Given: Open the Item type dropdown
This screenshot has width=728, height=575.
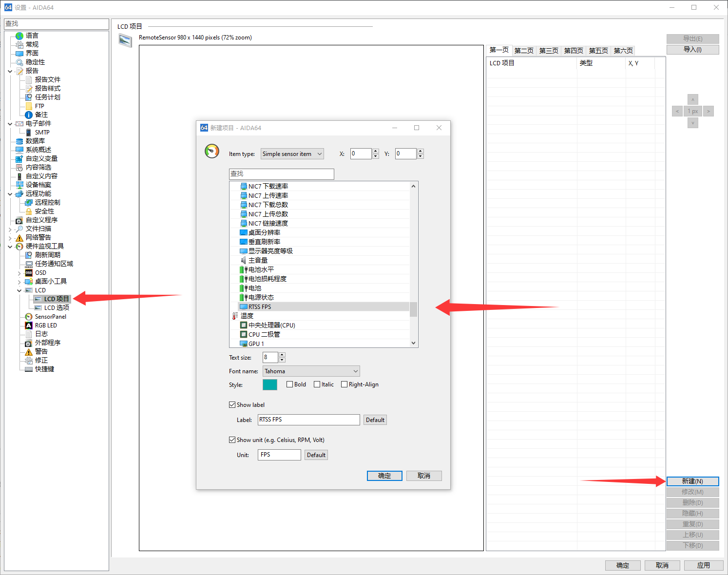Looking at the screenshot, I should tap(292, 154).
